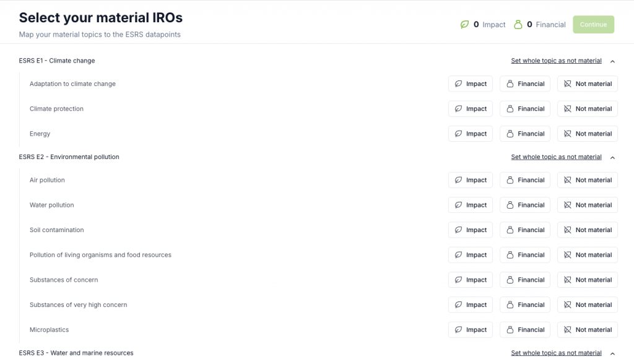Click leaf icon on Air pollution Impact
This screenshot has width=634, height=364.
click(458, 180)
